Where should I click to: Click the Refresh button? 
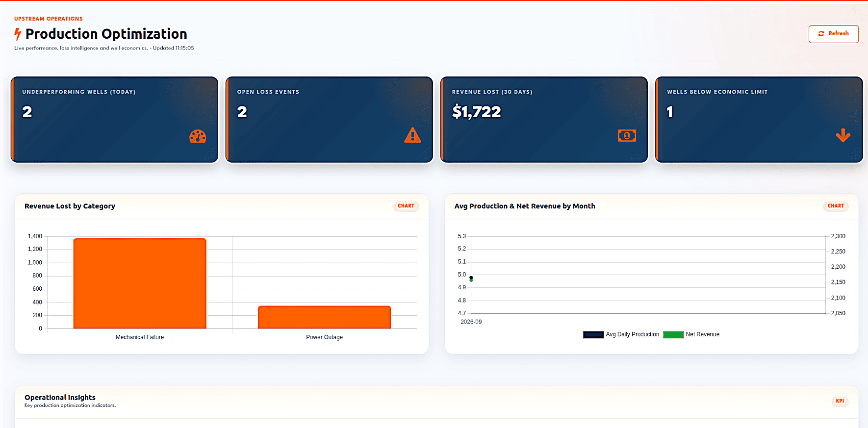pyautogui.click(x=833, y=34)
